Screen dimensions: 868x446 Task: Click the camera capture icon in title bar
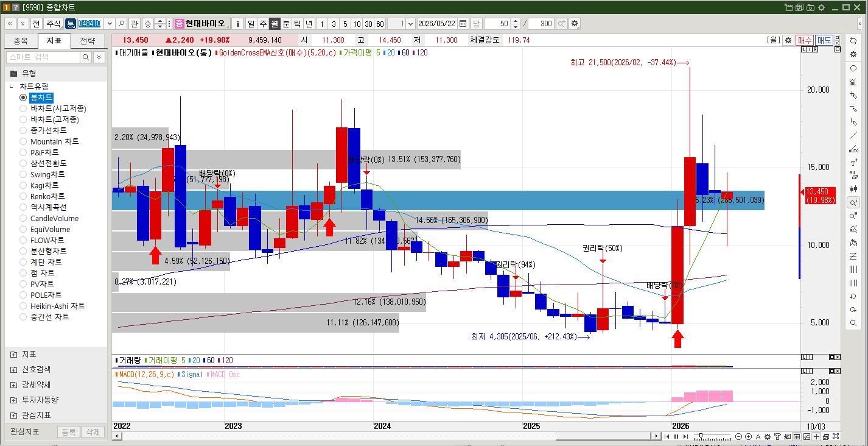810,7
